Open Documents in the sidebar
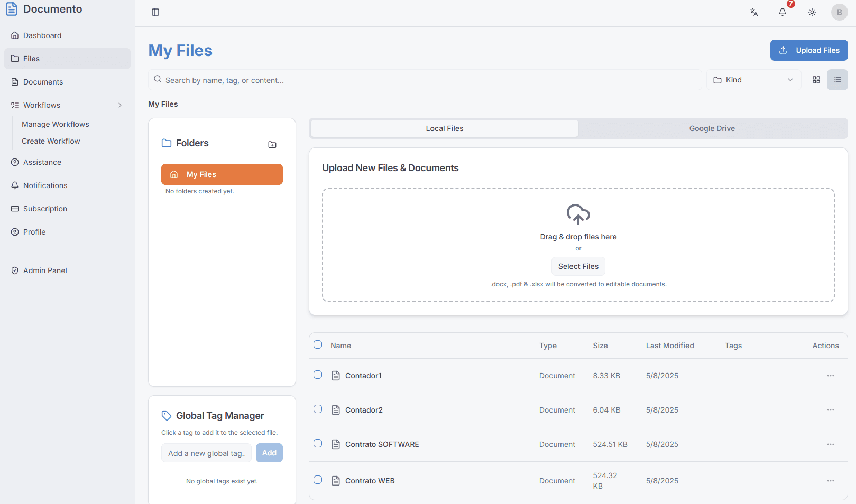The height and width of the screenshot is (504, 856). (x=43, y=82)
